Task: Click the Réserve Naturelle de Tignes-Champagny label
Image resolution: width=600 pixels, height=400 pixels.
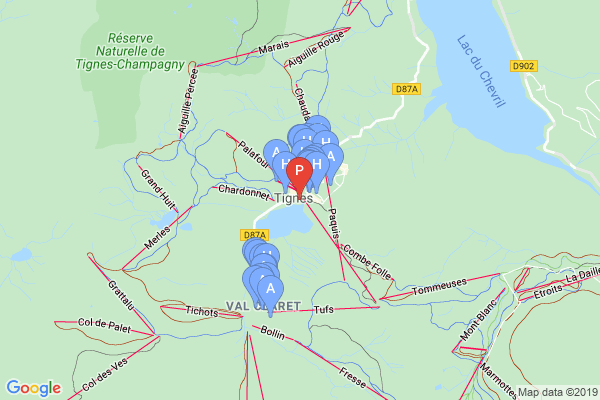Action: coord(130,51)
